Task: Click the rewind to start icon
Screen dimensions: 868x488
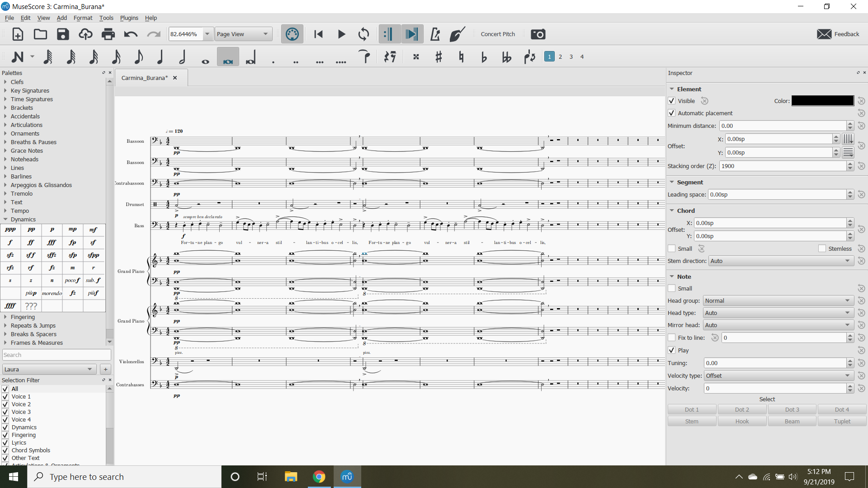Action: tap(319, 34)
